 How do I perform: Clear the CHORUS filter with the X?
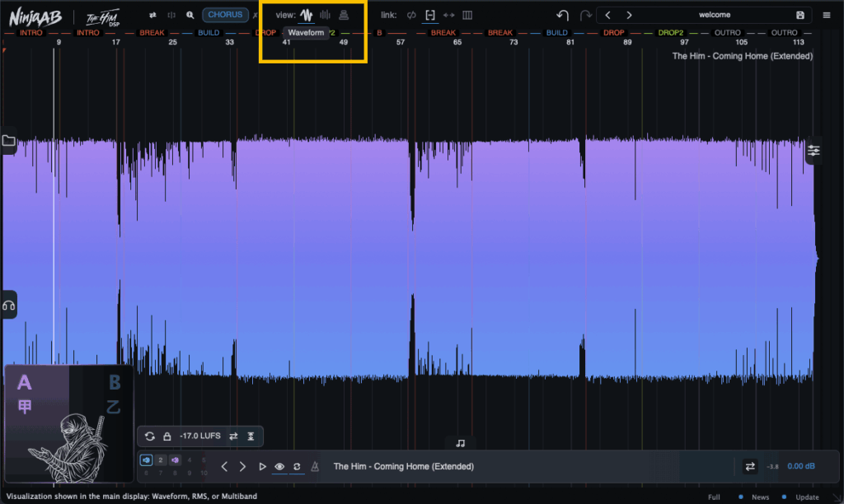[256, 16]
